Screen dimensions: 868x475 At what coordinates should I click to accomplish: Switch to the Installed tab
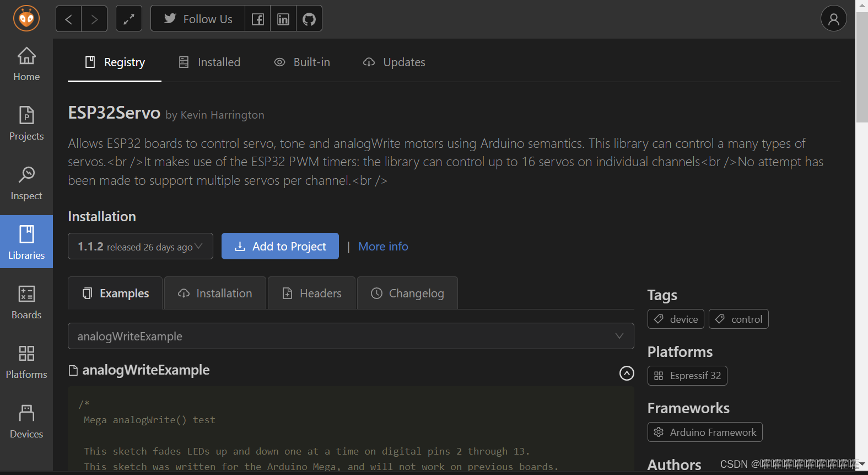209,62
